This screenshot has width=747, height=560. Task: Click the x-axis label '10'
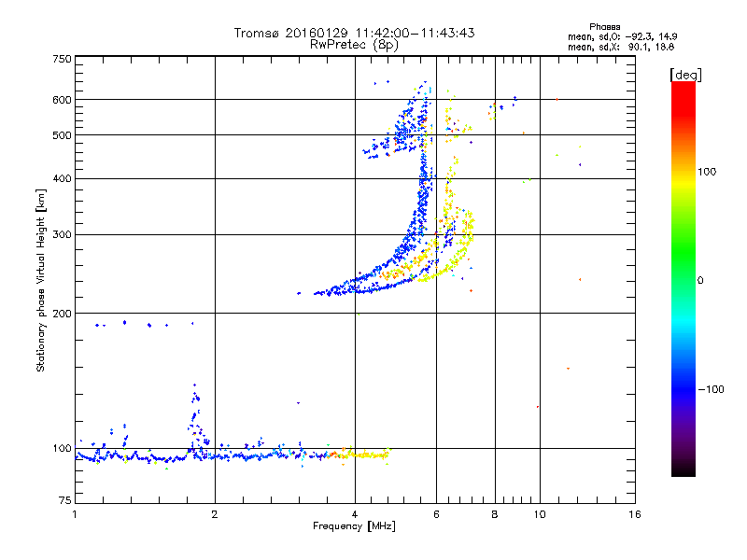(x=540, y=514)
